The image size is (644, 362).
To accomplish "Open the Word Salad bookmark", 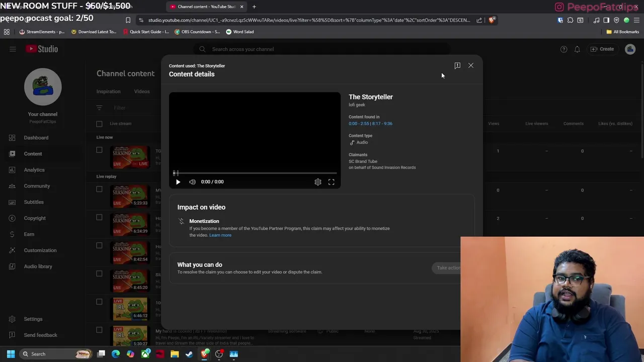I will (x=239, y=32).
